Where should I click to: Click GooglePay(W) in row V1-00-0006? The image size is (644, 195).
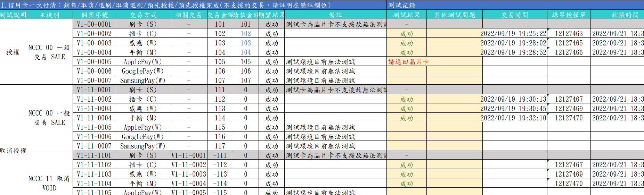pos(143,71)
